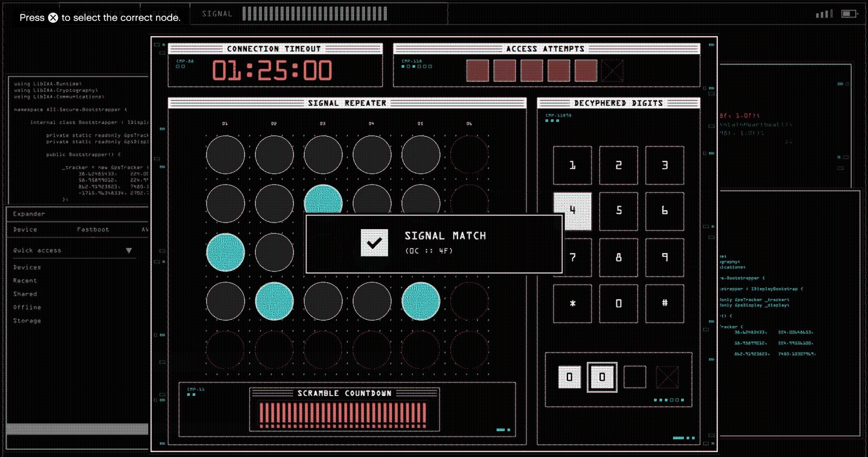Click the crossed-out box in Access Attempts
Viewport: 868px width, 457px height.
pyautogui.click(x=612, y=71)
